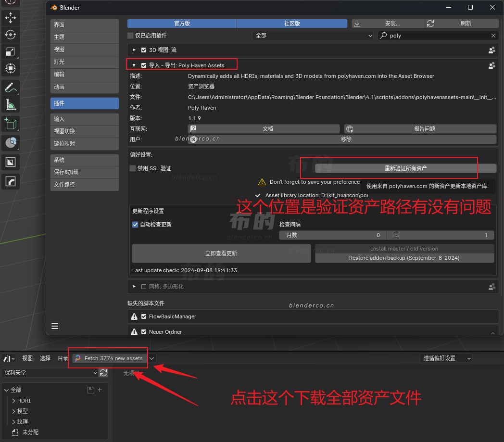The width and height of the screenshot is (504, 442).
Task: Uncheck the Neuer Ordner missing script
Action: pyautogui.click(x=144, y=332)
